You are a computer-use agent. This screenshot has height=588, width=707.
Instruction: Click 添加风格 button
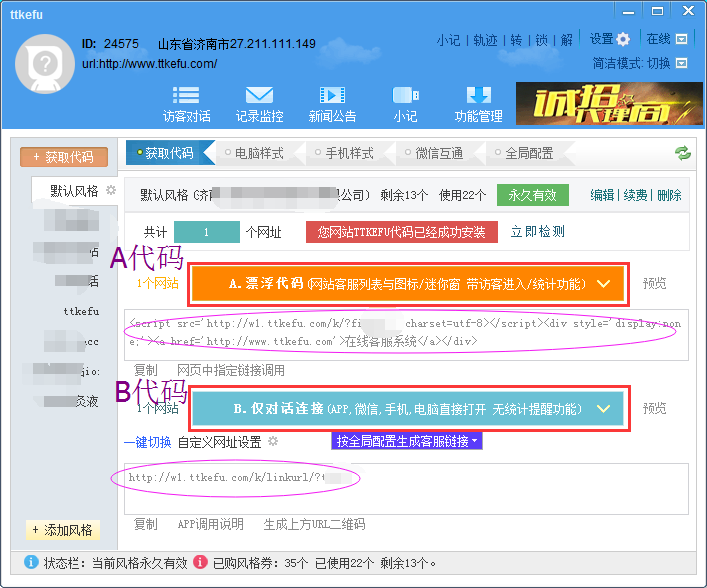(63, 530)
